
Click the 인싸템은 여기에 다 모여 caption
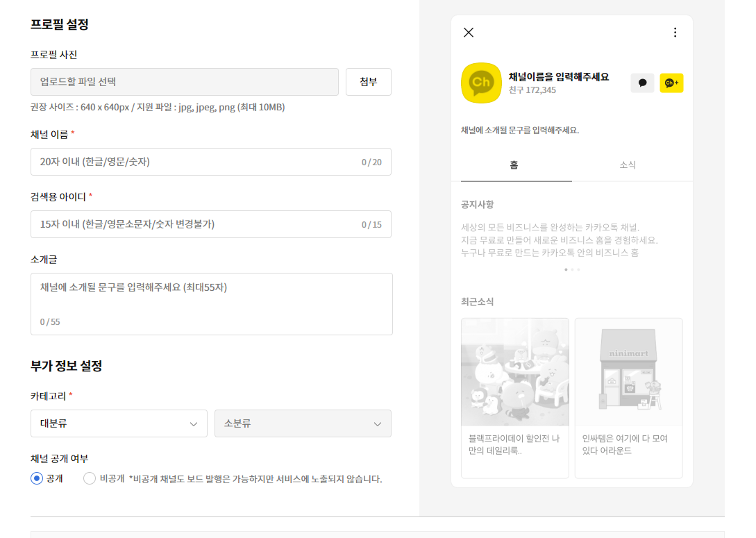click(625, 444)
